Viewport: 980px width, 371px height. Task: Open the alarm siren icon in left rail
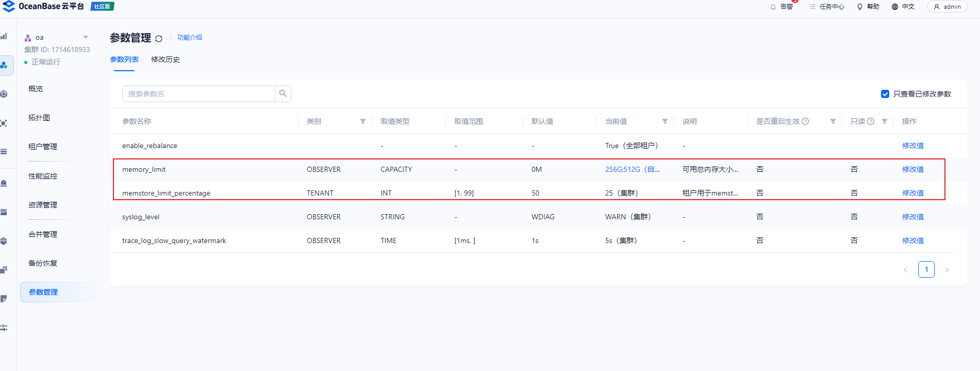coord(4,183)
